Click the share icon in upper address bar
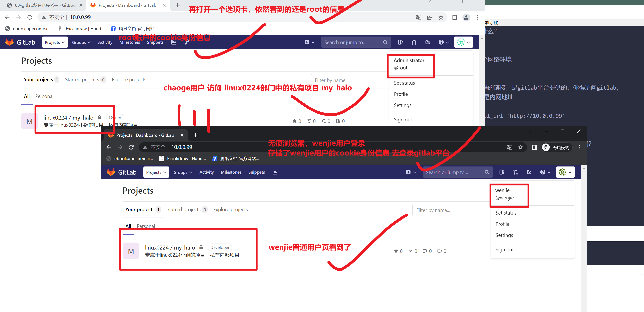 coord(430,17)
